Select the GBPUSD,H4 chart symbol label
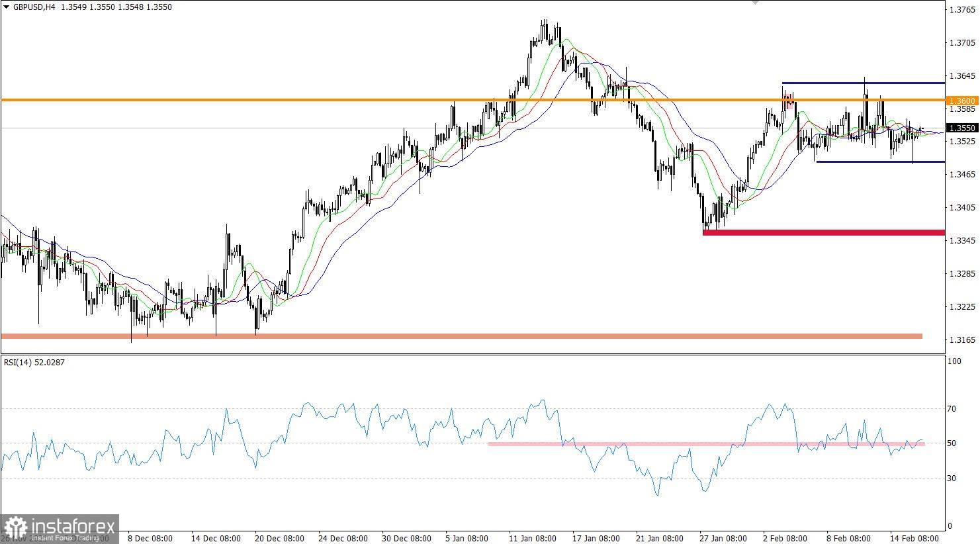 [33, 7]
